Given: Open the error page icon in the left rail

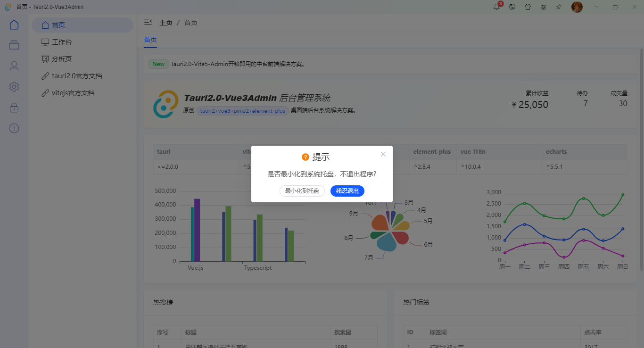Looking at the screenshot, I should coord(14,128).
